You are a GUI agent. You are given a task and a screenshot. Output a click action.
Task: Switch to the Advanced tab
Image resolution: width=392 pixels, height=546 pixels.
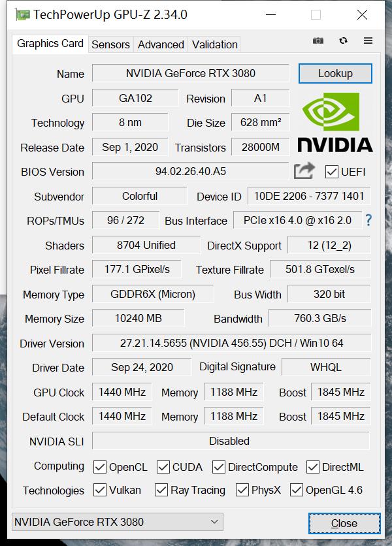pyautogui.click(x=161, y=44)
